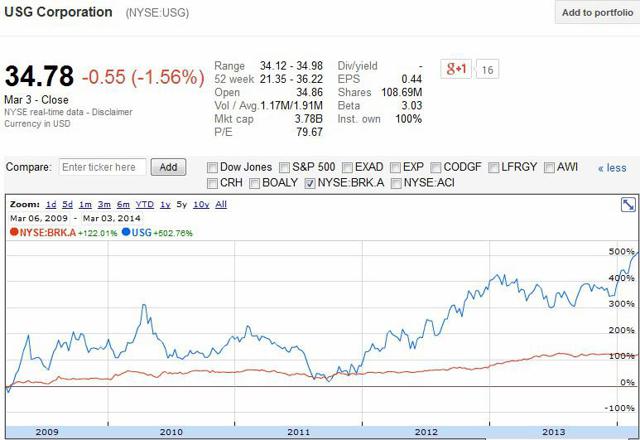Click the NYSE:BRK.A legend label
The image size is (640, 440).
(48, 233)
